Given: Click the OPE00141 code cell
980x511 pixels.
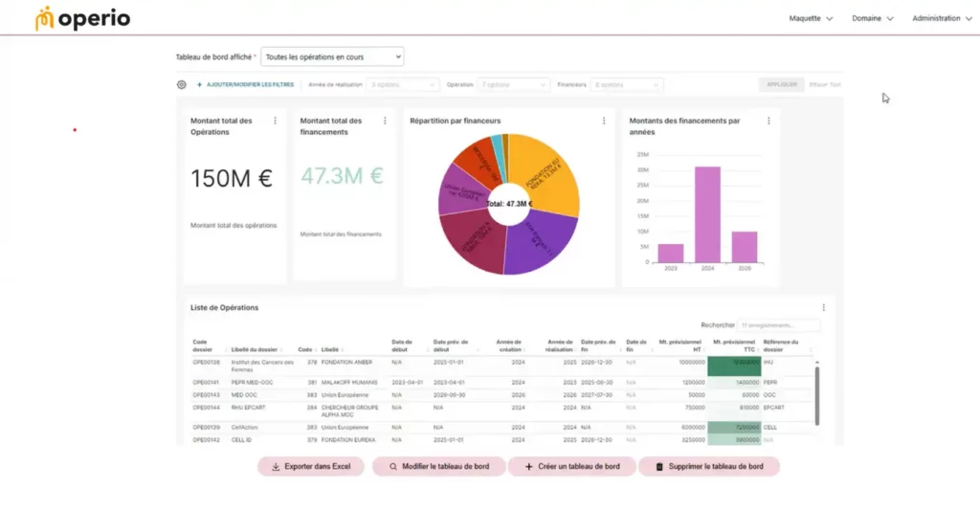Looking at the screenshot, I should tap(206, 383).
